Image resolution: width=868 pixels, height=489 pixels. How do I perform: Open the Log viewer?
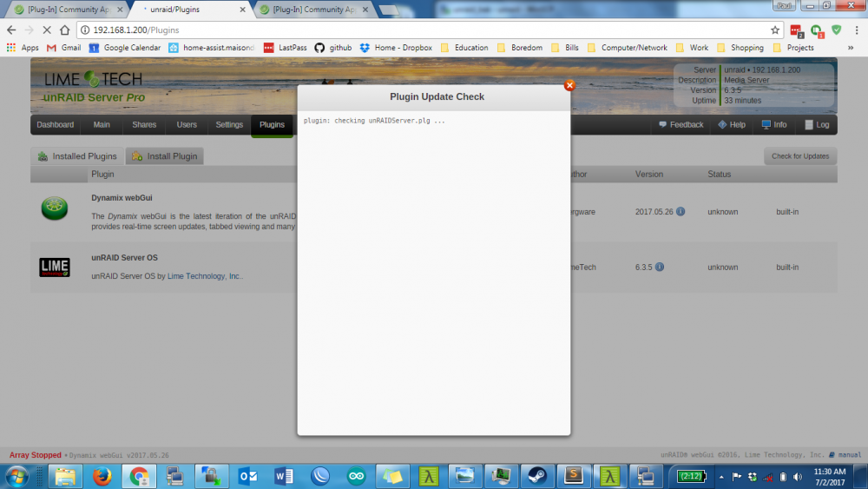[x=817, y=124]
